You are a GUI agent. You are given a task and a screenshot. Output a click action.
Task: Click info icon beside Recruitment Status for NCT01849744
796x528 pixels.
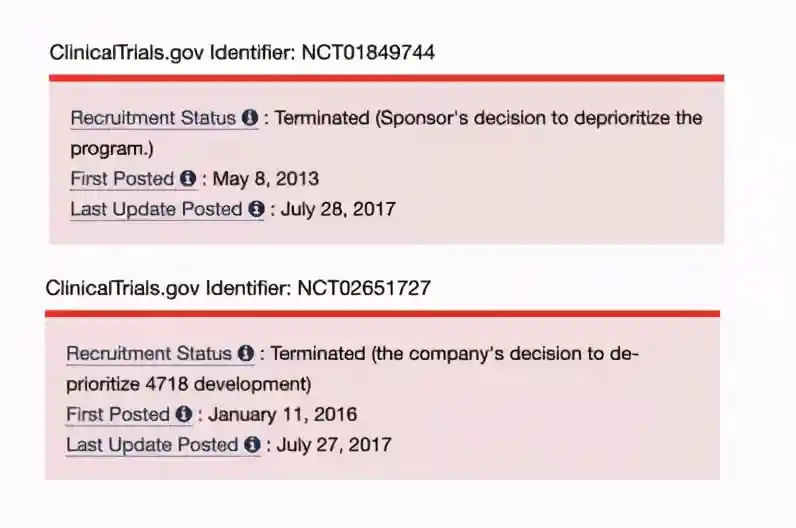[x=250, y=118]
